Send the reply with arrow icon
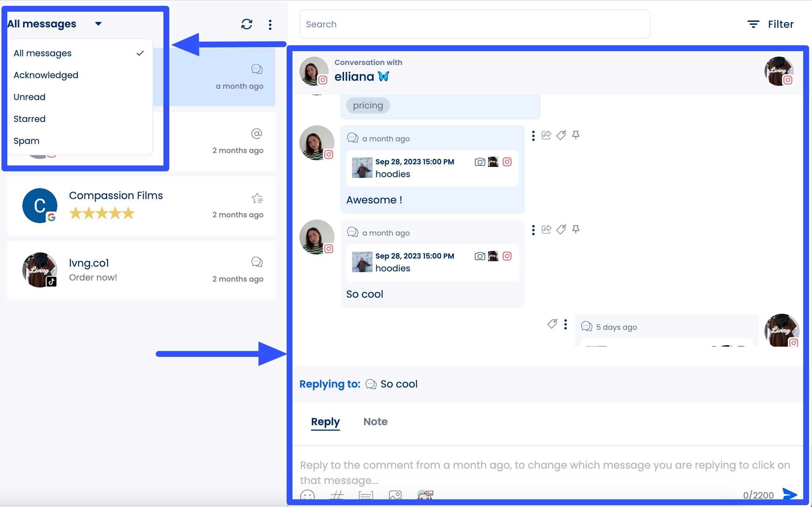812x507 pixels. (790, 494)
